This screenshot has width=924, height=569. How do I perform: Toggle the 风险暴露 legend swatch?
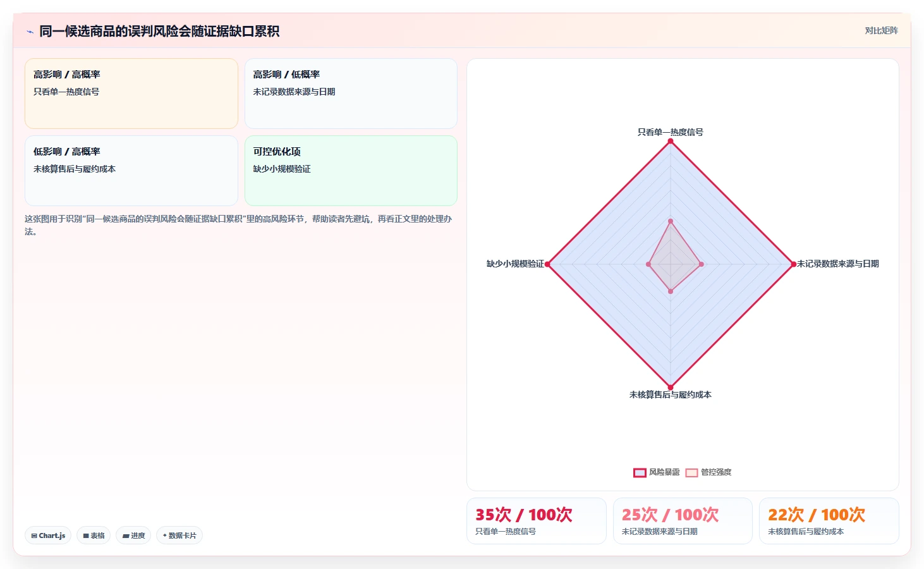[640, 472]
